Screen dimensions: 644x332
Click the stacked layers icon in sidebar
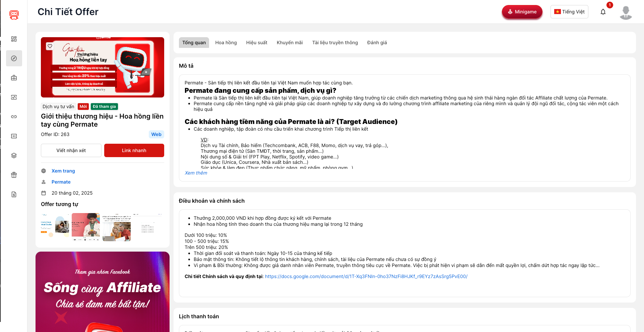(14, 155)
